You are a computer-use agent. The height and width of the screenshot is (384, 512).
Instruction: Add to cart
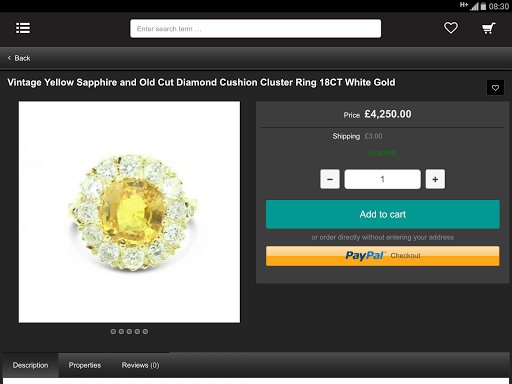(x=383, y=214)
